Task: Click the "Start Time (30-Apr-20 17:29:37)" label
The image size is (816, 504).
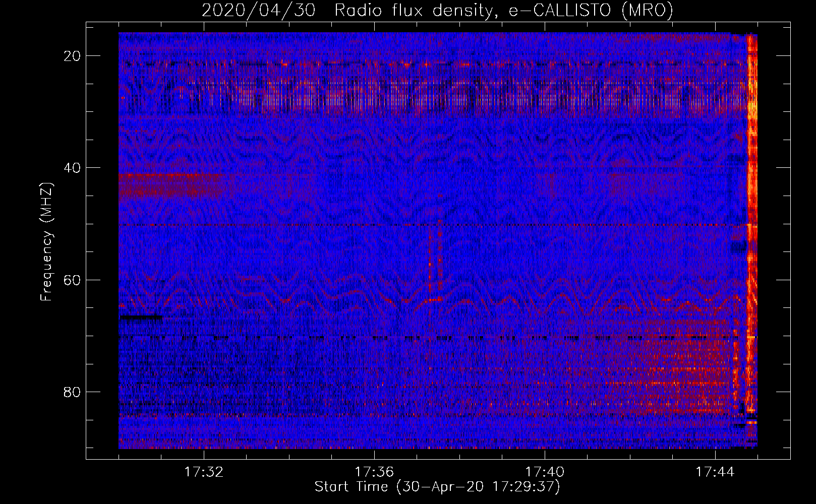Action: pyautogui.click(x=437, y=487)
